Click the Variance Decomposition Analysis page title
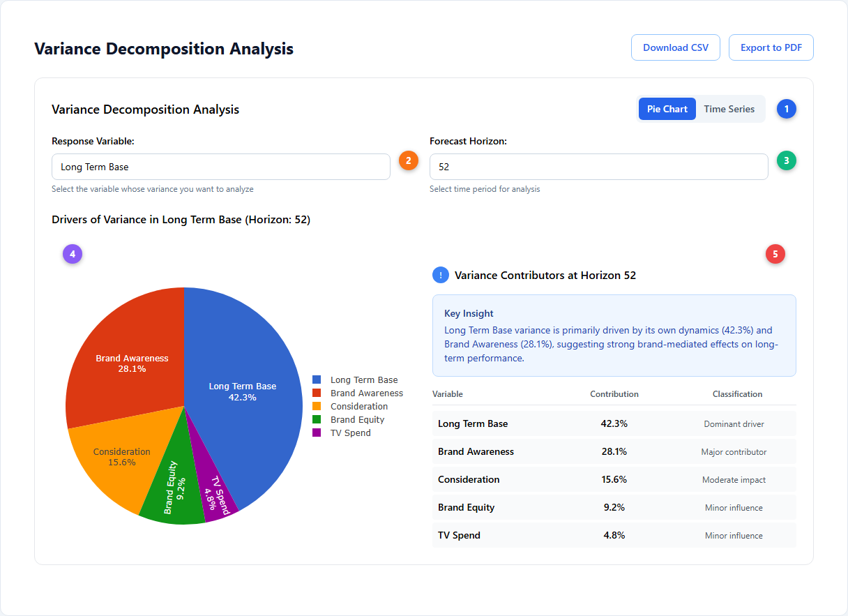Viewport: 848px width, 616px height. point(164,49)
